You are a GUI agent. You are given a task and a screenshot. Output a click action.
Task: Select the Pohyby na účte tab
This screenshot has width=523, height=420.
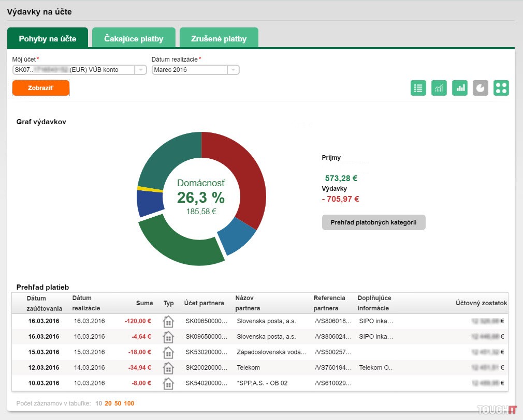coord(48,39)
